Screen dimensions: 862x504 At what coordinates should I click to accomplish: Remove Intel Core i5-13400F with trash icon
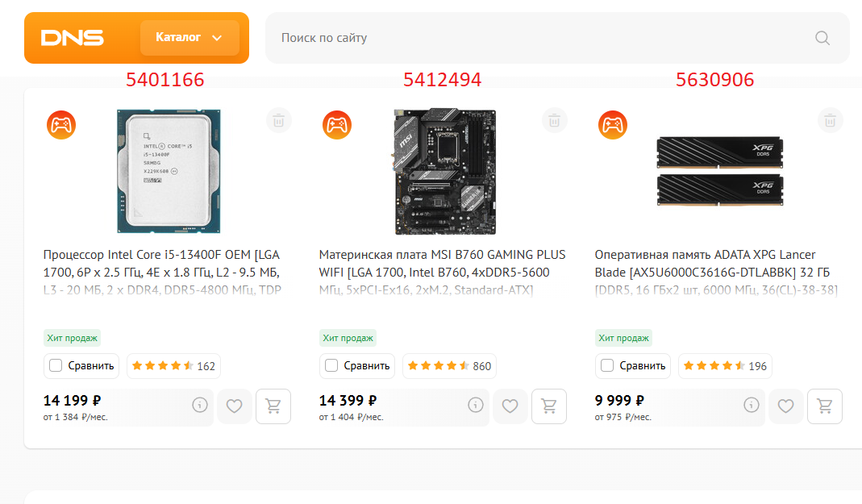click(279, 120)
